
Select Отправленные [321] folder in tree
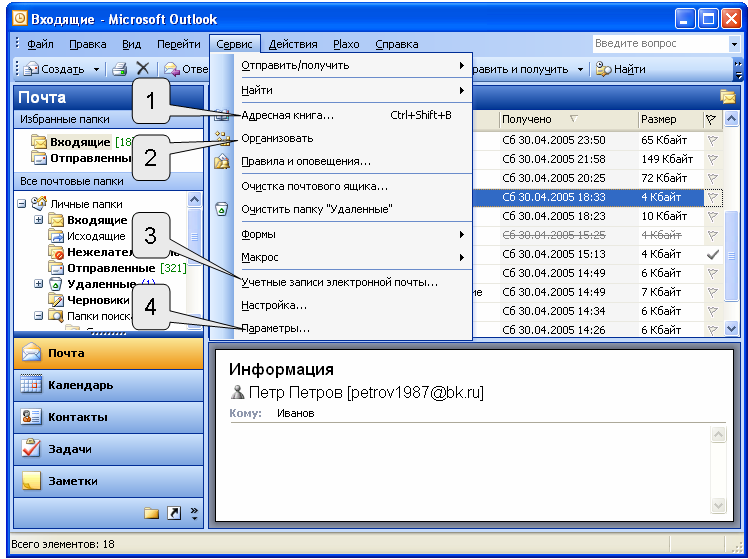click(x=126, y=268)
